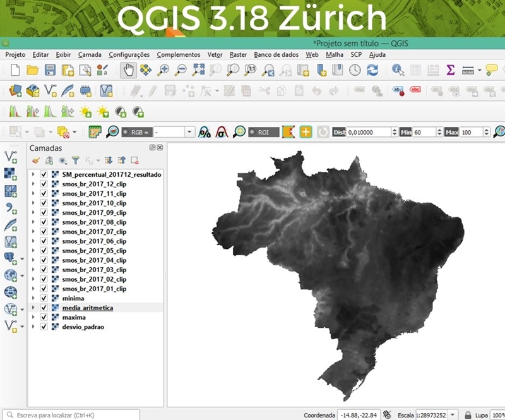Click Zoom Full extent arrows icon
The width and height of the screenshot is (505, 420).
198,70
